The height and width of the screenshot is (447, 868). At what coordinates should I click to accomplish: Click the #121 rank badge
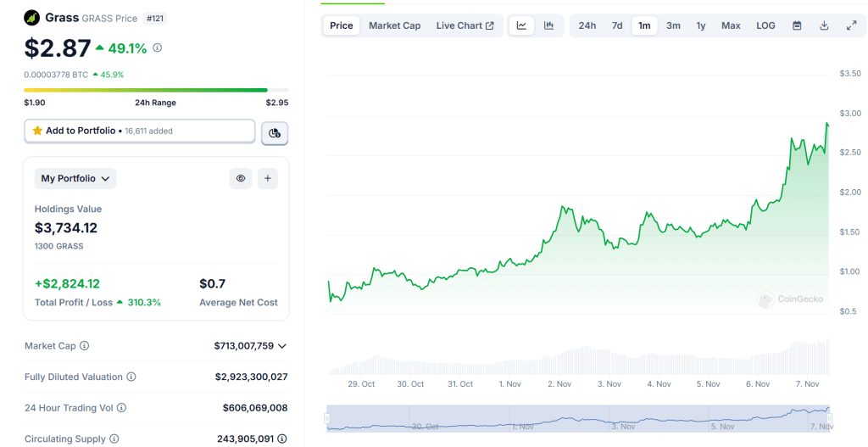155,19
